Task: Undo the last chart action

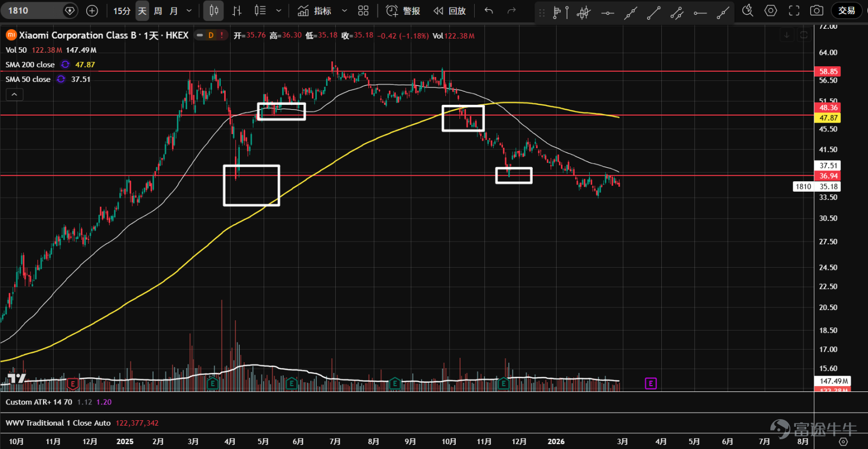Action: tap(489, 11)
